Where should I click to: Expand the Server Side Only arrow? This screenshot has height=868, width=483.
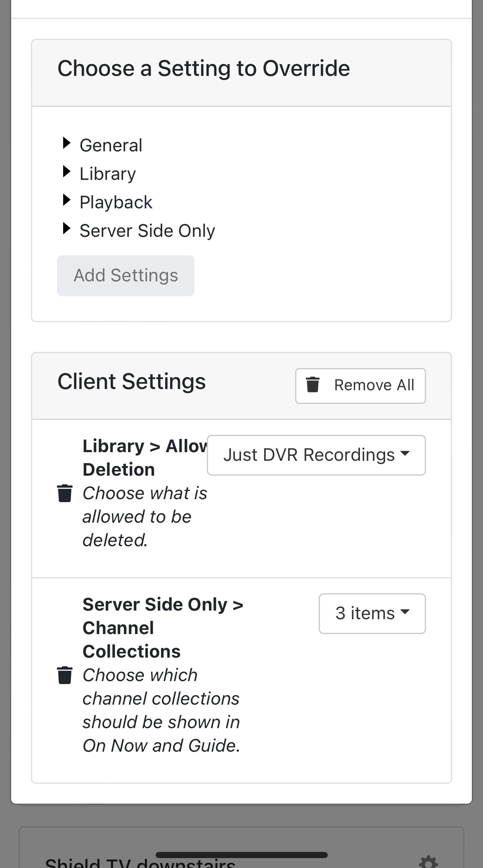point(66,229)
